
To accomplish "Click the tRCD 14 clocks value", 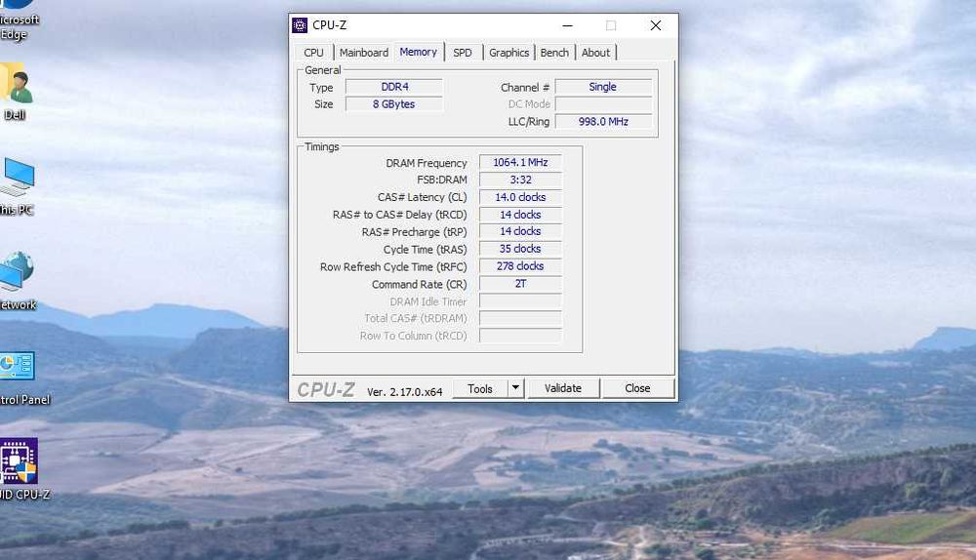I will pyautogui.click(x=520, y=215).
